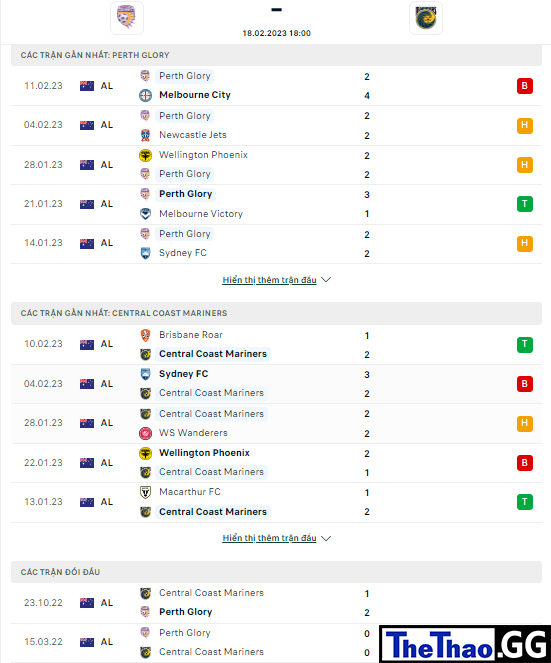Expand more Central Coast Mariners matches
Viewport: 551px width, 663px height.
(269, 538)
